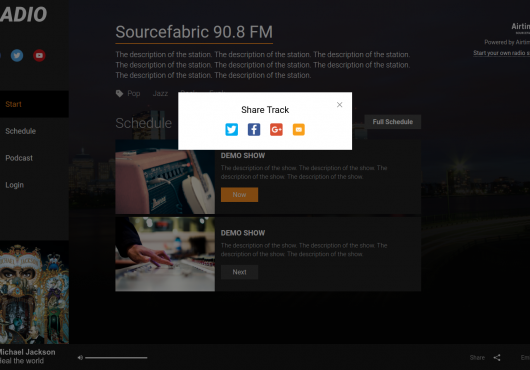Follow the Start your own radio link
Viewport: 530px width, 370px height.
[502, 53]
